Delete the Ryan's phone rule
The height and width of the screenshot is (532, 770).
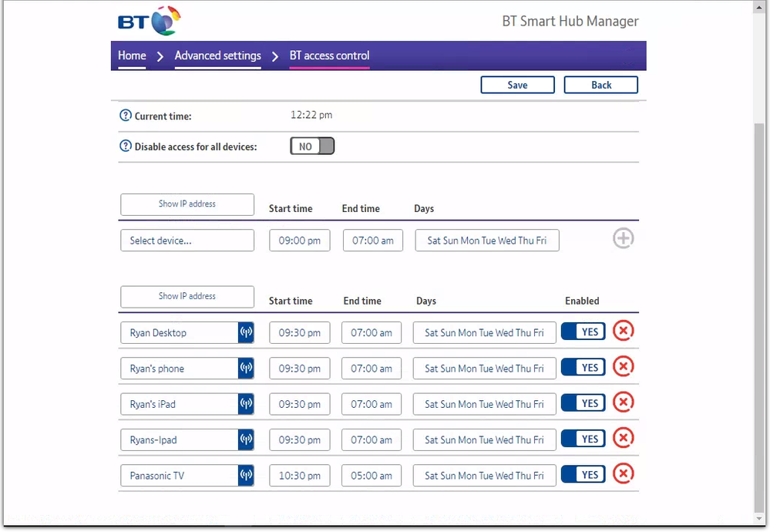click(624, 366)
